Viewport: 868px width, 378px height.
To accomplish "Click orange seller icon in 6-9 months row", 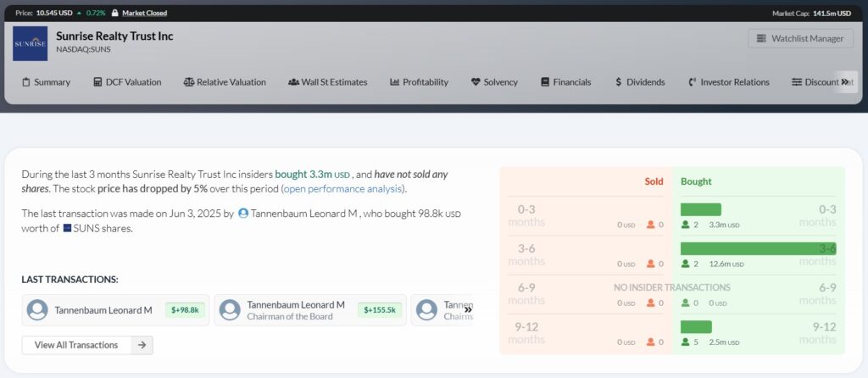I will click(650, 303).
